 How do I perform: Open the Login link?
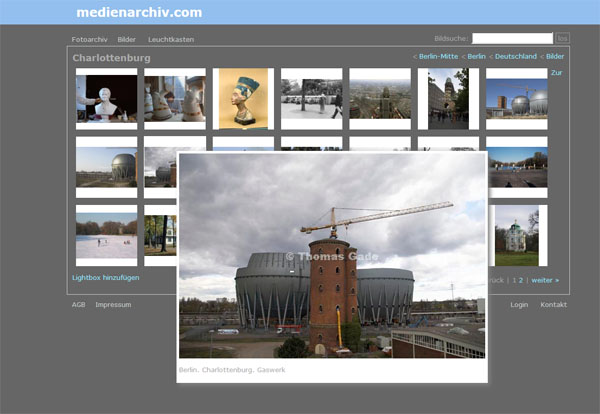pyautogui.click(x=519, y=304)
